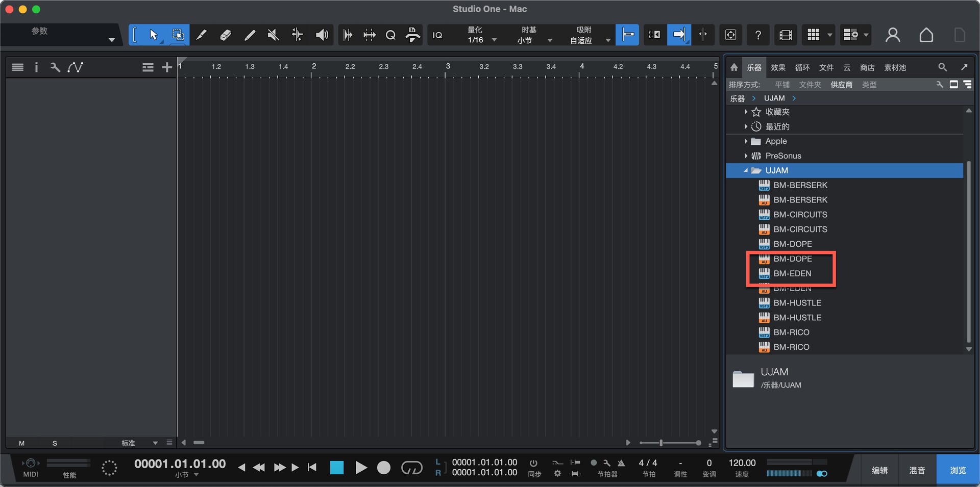Open the user account icon
Screen dimensions: 980x487
tap(893, 35)
